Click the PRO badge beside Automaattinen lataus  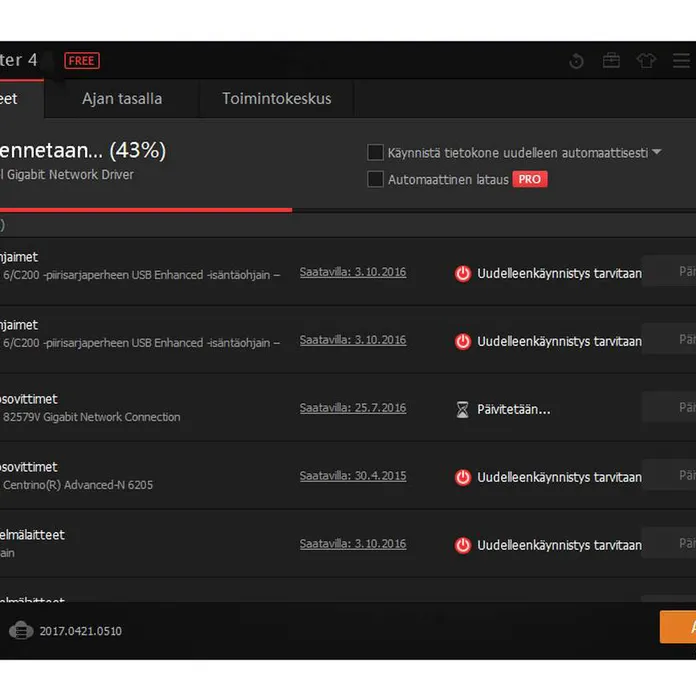point(530,180)
